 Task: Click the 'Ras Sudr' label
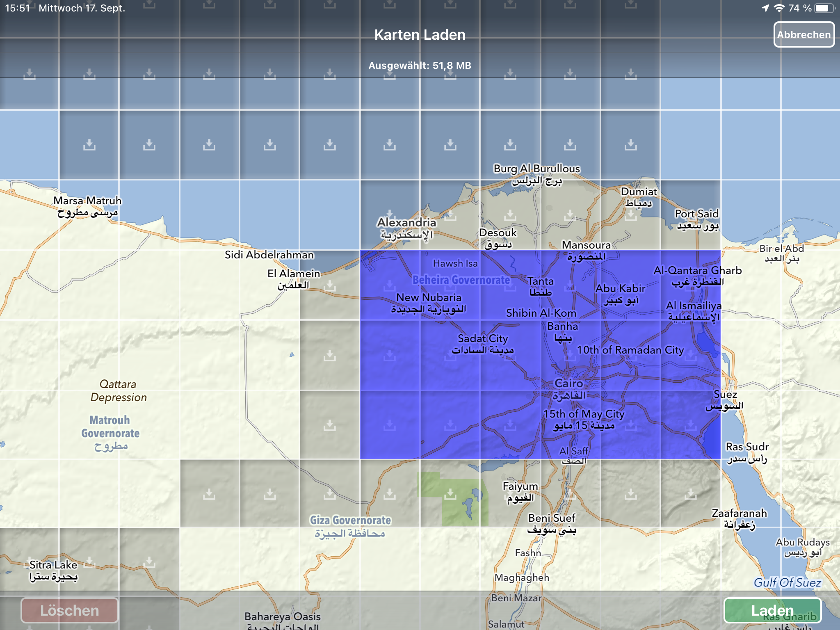pyautogui.click(x=747, y=447)
